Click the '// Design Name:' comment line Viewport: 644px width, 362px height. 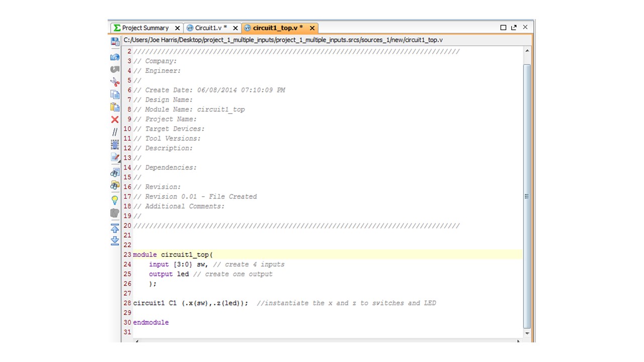(163, 100)
